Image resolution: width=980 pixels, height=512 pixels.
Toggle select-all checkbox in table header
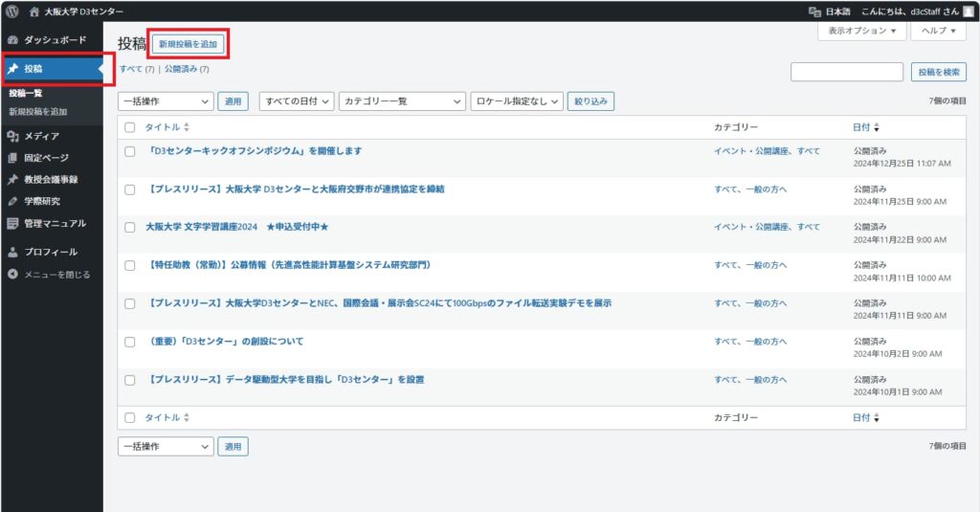tap(129, 127)
